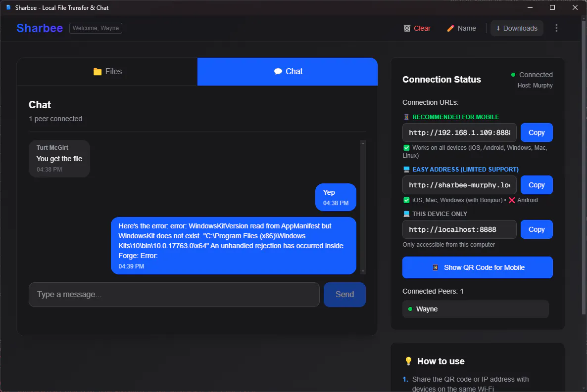
Task: Select the Wayne peer entry
Action: pyautogui.click(x=476, y=309)
